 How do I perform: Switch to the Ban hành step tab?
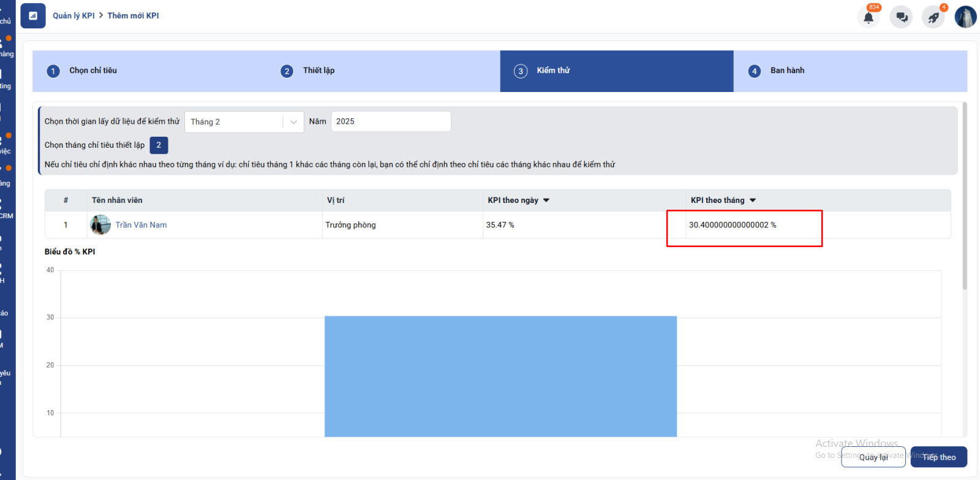[x=787, y=70]
